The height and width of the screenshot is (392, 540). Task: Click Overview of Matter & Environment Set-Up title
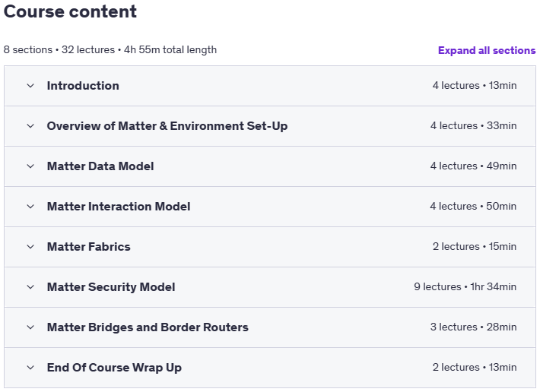167,126
